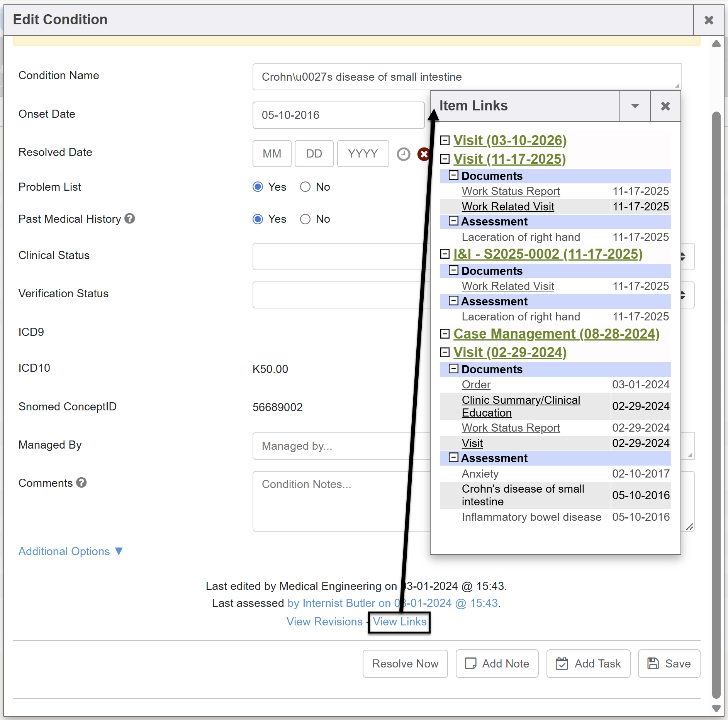Close the Item Links panel
The height and width of the screenshot is (720, 728).
tap(665, 106)
